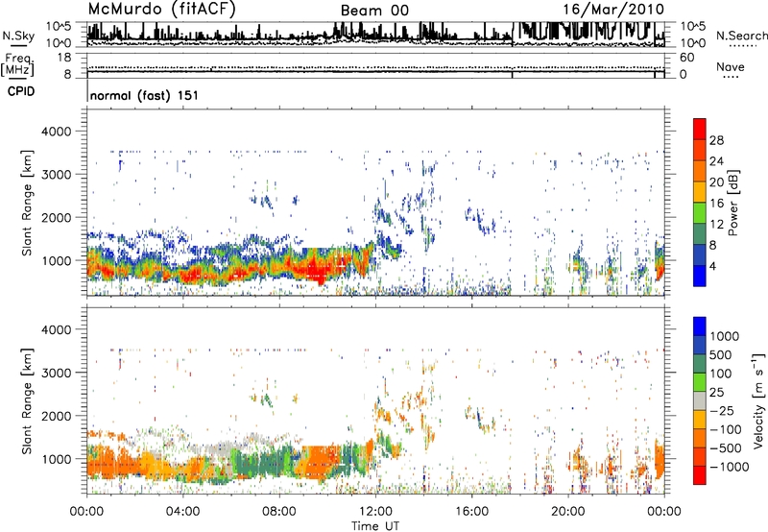Click the 'N.Sky' legend label
Image resolution: width=768 pixels, height=532 pixels.
[x=18, y=36]
